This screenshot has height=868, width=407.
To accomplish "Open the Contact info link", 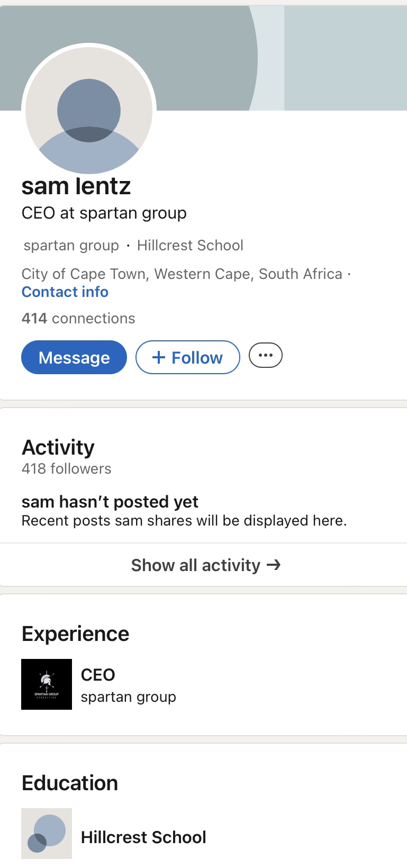I will (65, 292).
